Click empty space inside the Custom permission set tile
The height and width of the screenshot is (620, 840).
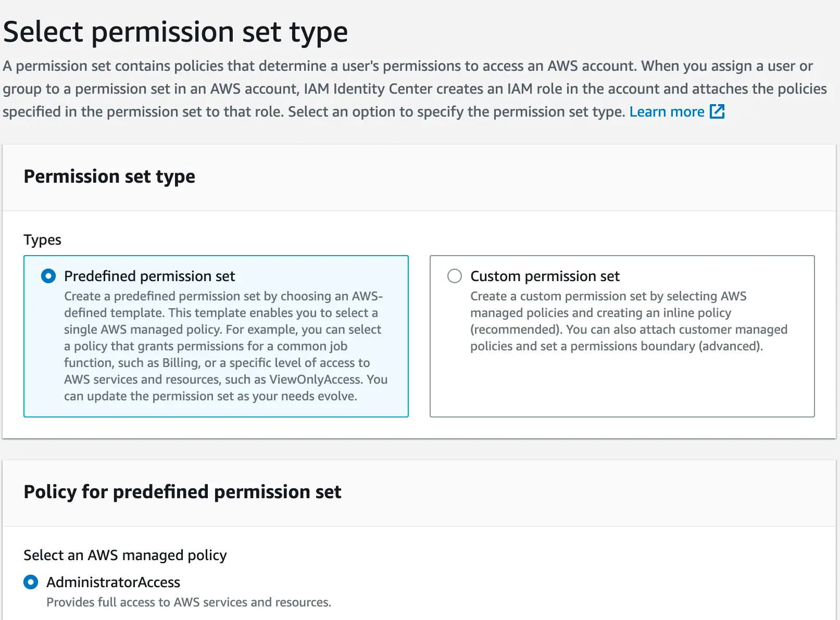click(x=622, y=388)
